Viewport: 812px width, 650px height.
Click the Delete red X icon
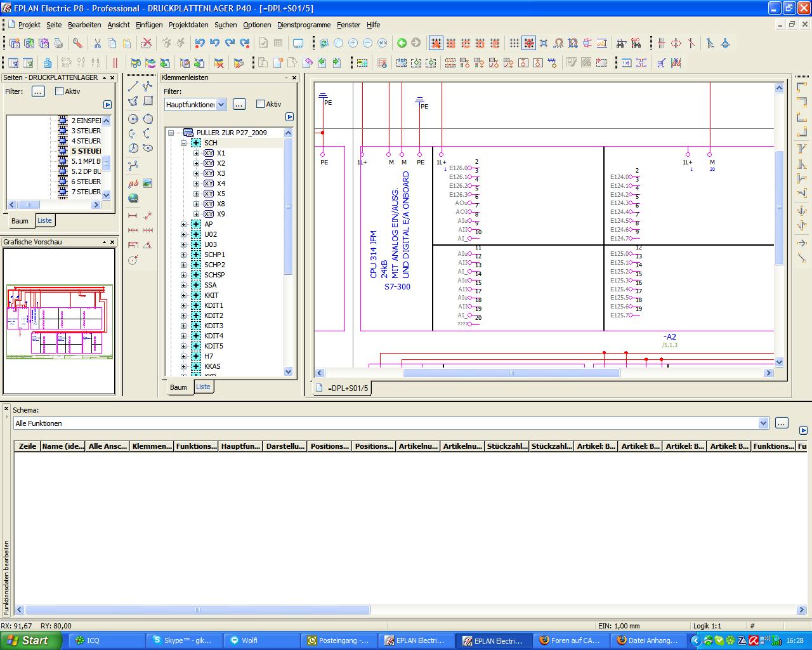[x=147, y=43]
